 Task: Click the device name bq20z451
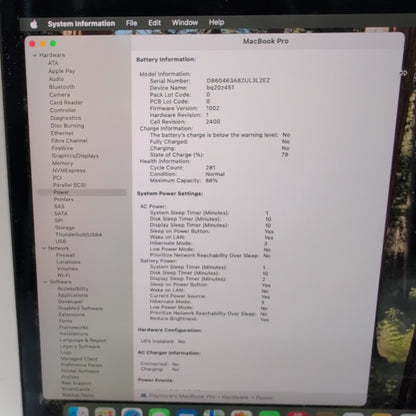(220, 88)
